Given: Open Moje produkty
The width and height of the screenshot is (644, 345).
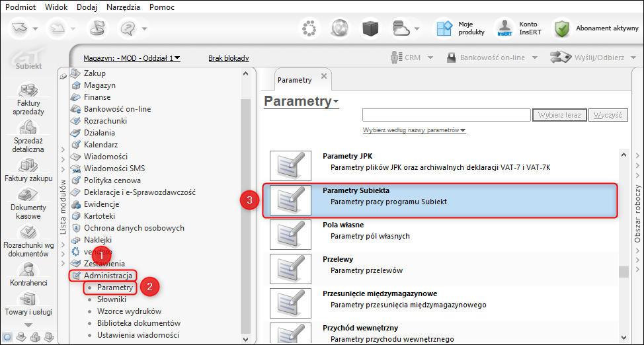Looking at the screenshot, I should [460, 28].
